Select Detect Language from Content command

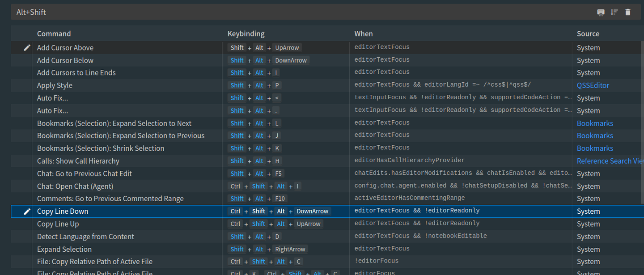point(86,237)
